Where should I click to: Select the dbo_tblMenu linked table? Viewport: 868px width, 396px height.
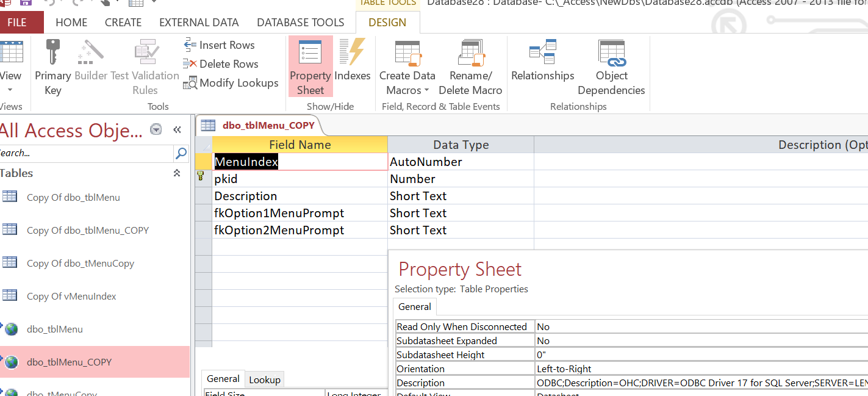(55, 329)
